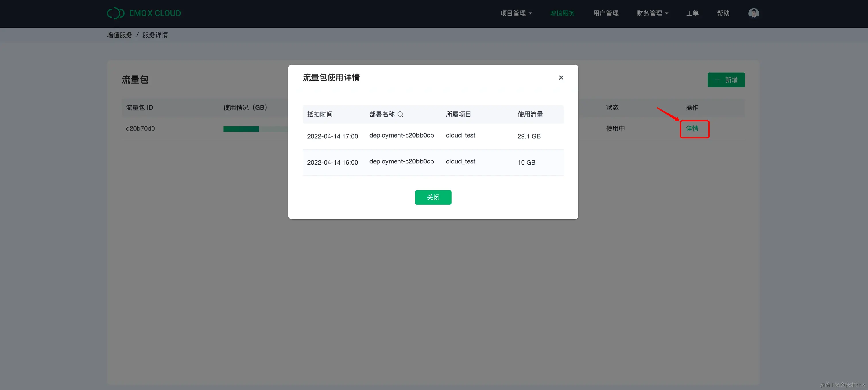Image resolution: width=868 pixels, height=390 pixels.
Task: Click 用户管理 menu item
Action: 606,13
